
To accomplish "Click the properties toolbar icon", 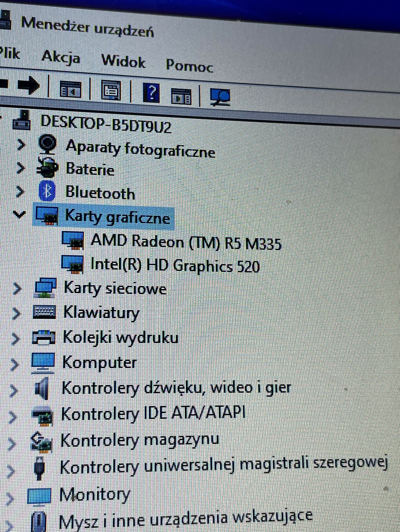I will [x=111, y=90].
